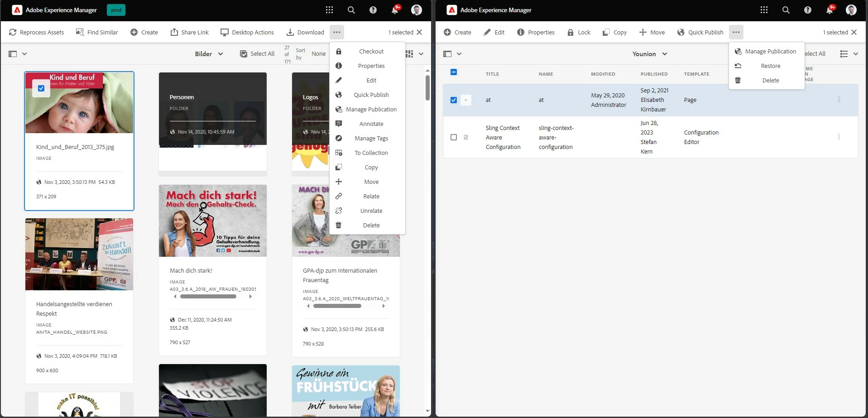Click Select All in assets window
The width and height of the screenshot is (868, 418).
pos(257,54)
